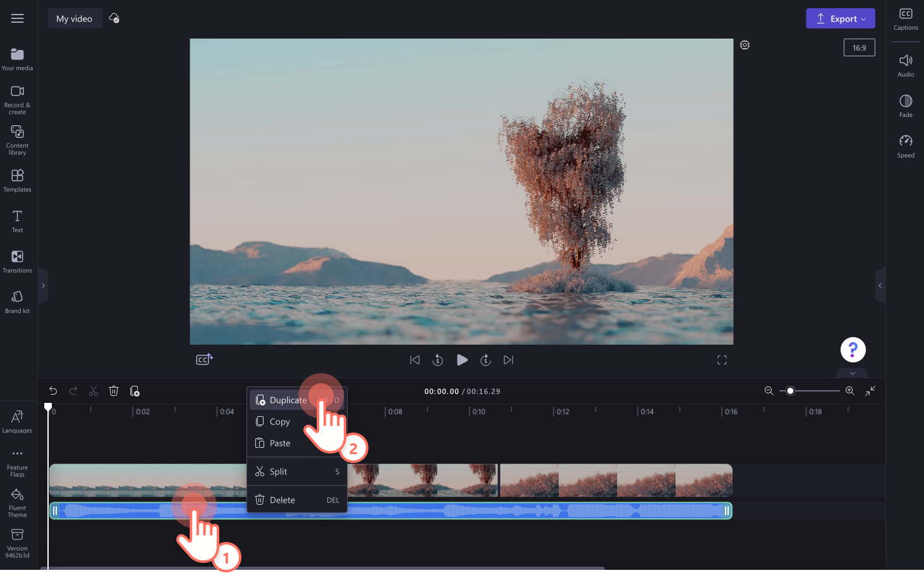This screenshot has width=924, height=573.
Task: Click the auto captions CC icon below preview
Action: 204,359
